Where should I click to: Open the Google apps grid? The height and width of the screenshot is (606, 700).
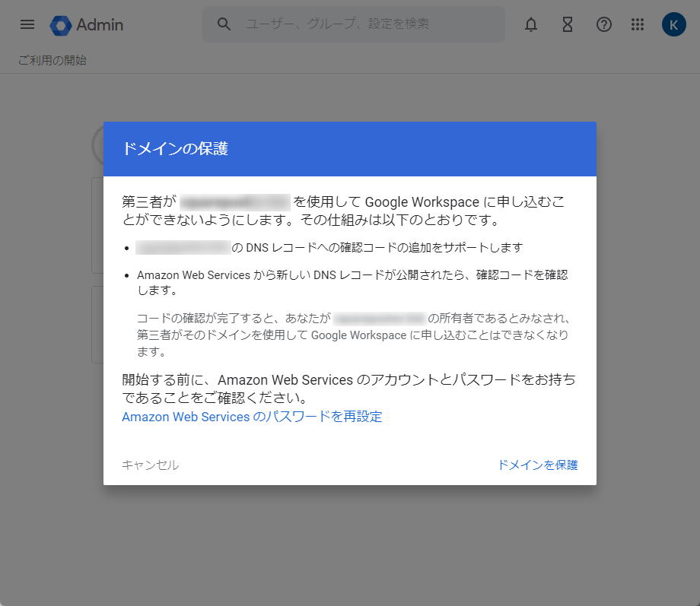638,24
